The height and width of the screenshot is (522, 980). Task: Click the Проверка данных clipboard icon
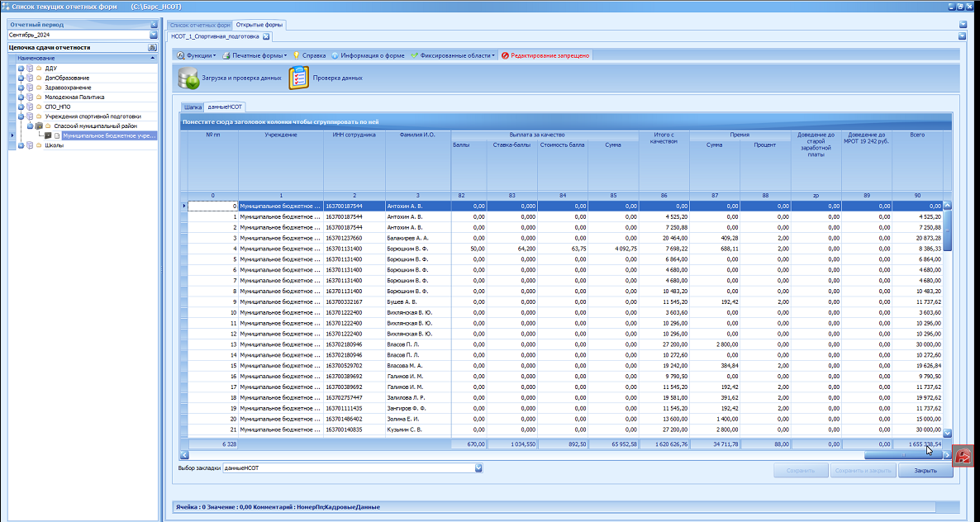pyautogui.click(x=299, y=78)
